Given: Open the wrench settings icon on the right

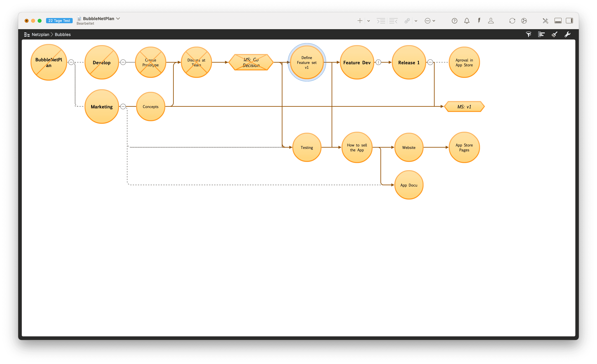Looking at the screenshot, I should point(568,34).
